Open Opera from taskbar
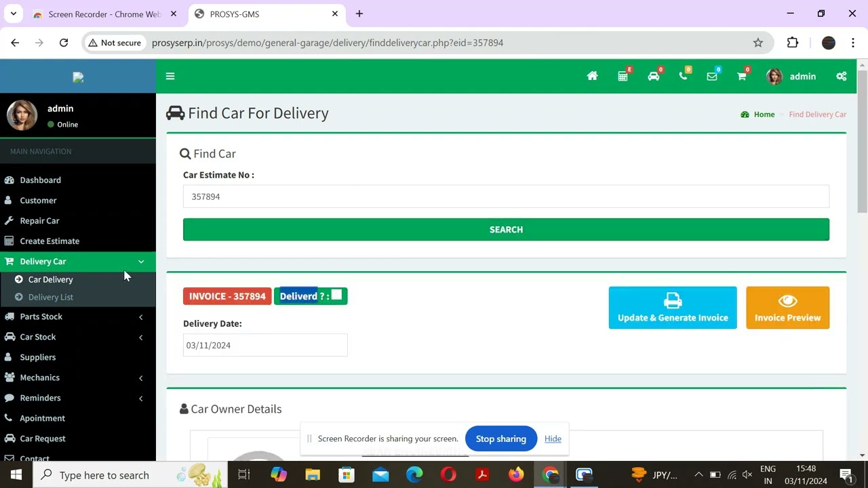868x488 pixels. [448, 474]
